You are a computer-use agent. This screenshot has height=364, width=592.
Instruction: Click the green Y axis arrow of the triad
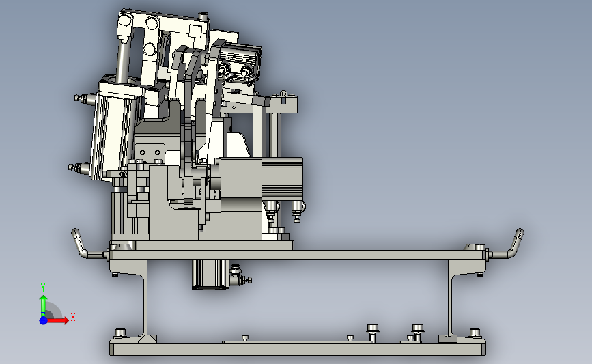(44, 305)
